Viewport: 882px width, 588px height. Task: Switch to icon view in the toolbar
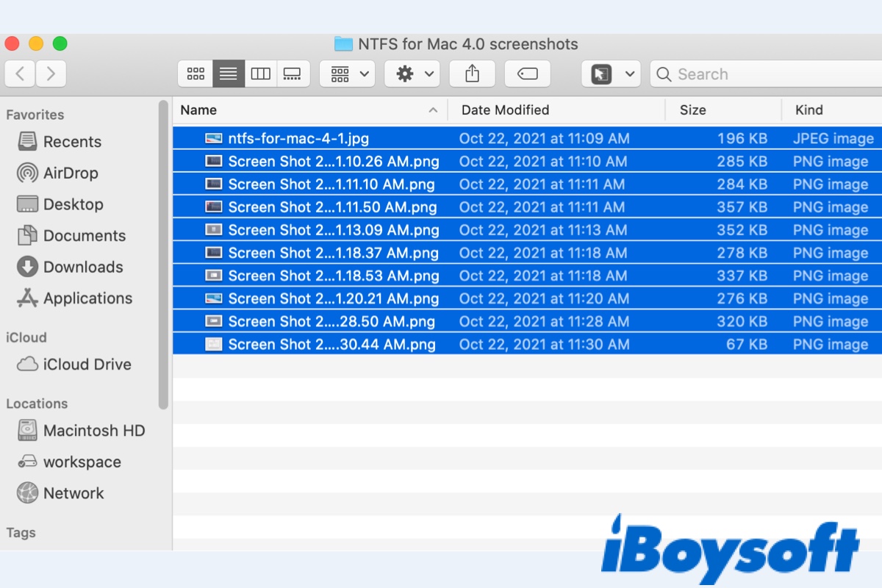point(196,73)
